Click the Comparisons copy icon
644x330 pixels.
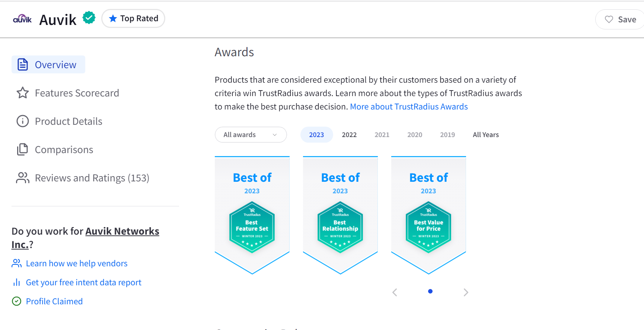22,149
